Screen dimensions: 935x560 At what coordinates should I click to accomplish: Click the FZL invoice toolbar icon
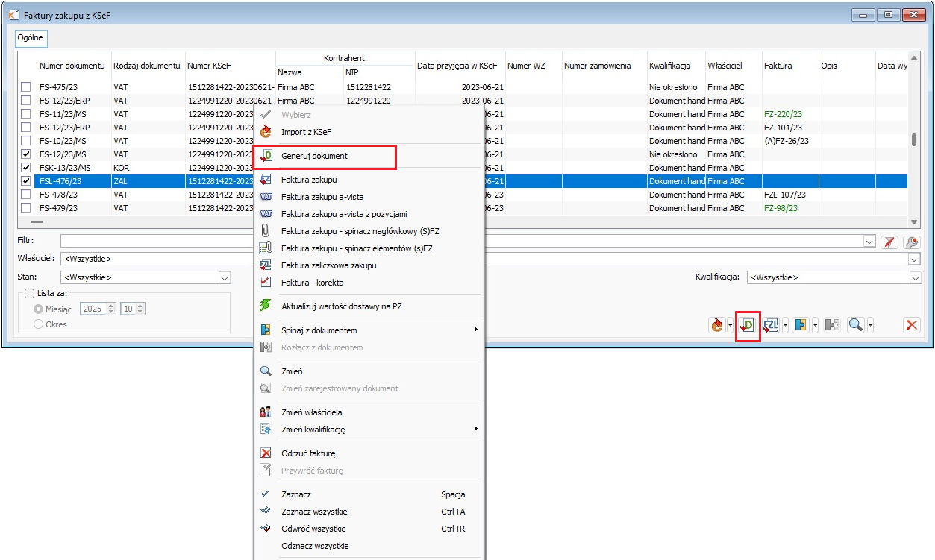(771, 325)
